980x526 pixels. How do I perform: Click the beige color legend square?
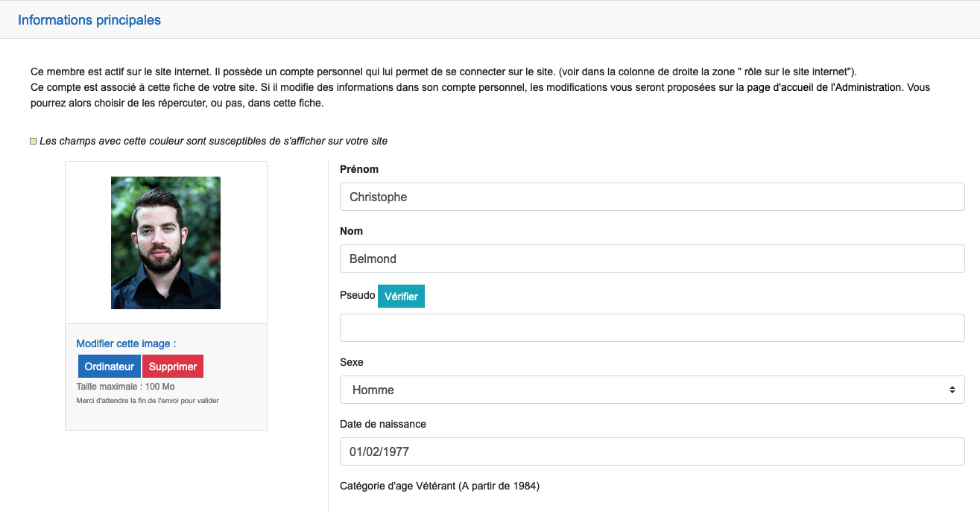click(x=33, y=141)
